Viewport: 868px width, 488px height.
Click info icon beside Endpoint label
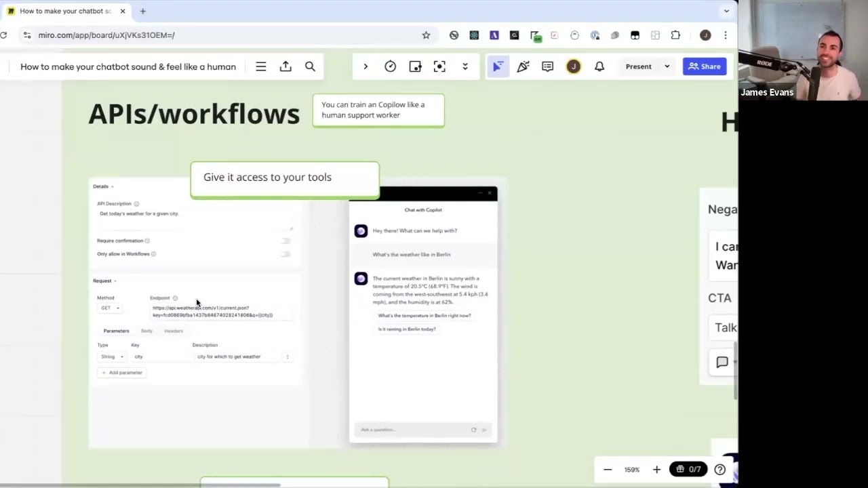(x=175, y=298)
